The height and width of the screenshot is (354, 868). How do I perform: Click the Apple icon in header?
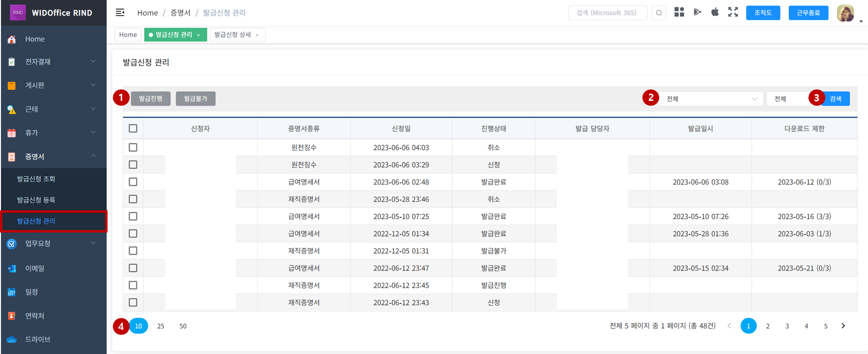715,12
